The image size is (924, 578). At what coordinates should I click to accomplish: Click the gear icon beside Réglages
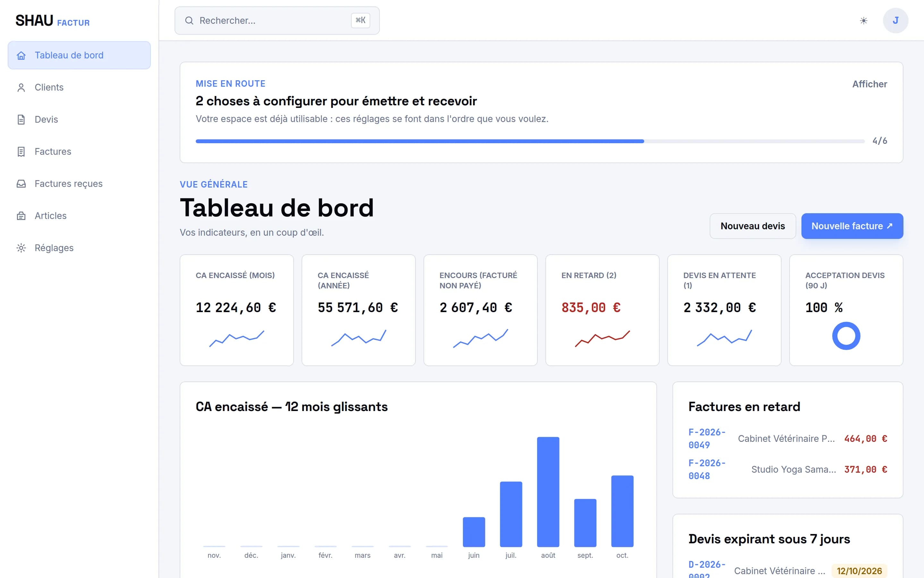pos(21,248)
